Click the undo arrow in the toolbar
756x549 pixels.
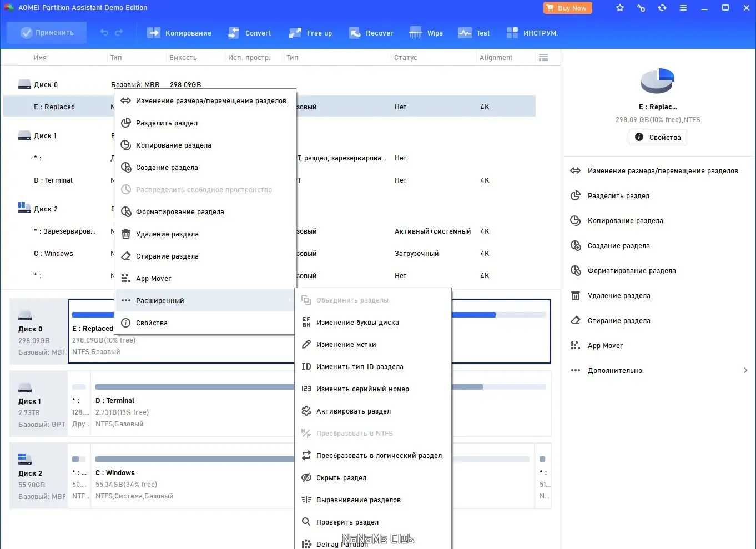point(104,33)
